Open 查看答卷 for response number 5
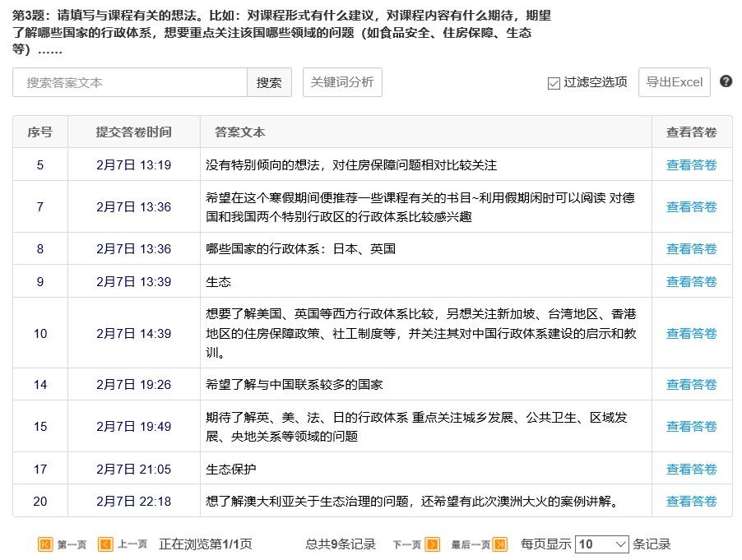The height and width of the screenshot is (560, 742). 691,165
